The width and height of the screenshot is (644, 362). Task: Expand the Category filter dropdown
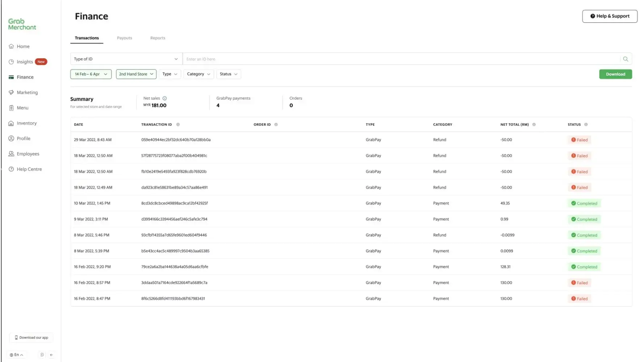coord(198,74)
